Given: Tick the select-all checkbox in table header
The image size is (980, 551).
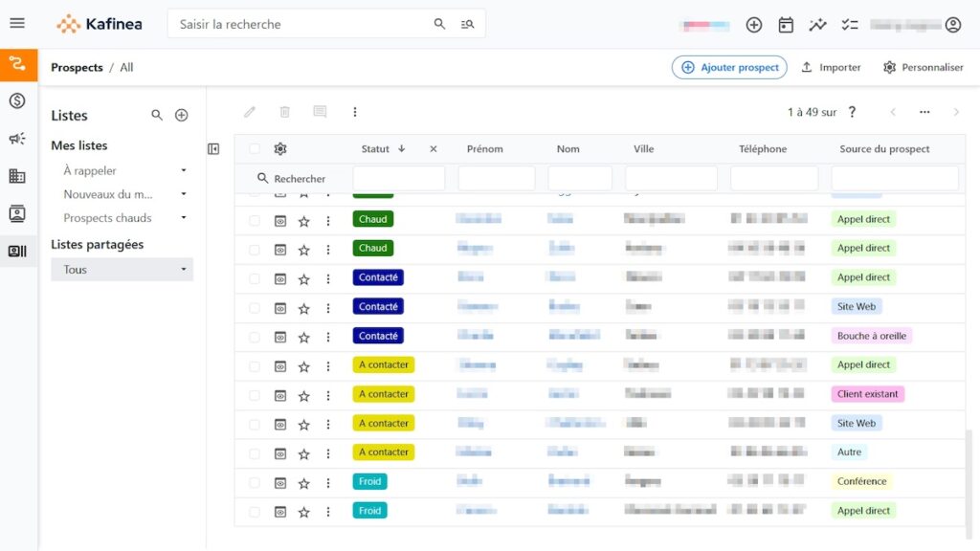Looking at the screenshot, I should pos(255,149).
